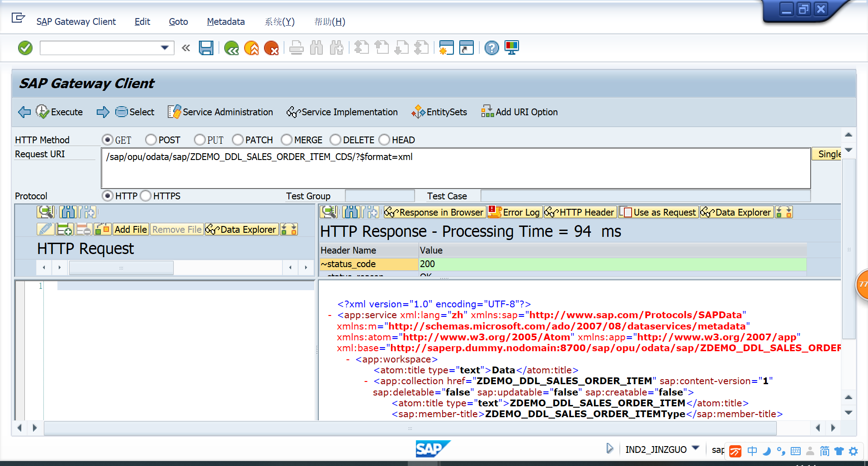This screenshot has height=466, width=868.
Task: Click the blue right arrow beside Select
Action: coord(103,112)
